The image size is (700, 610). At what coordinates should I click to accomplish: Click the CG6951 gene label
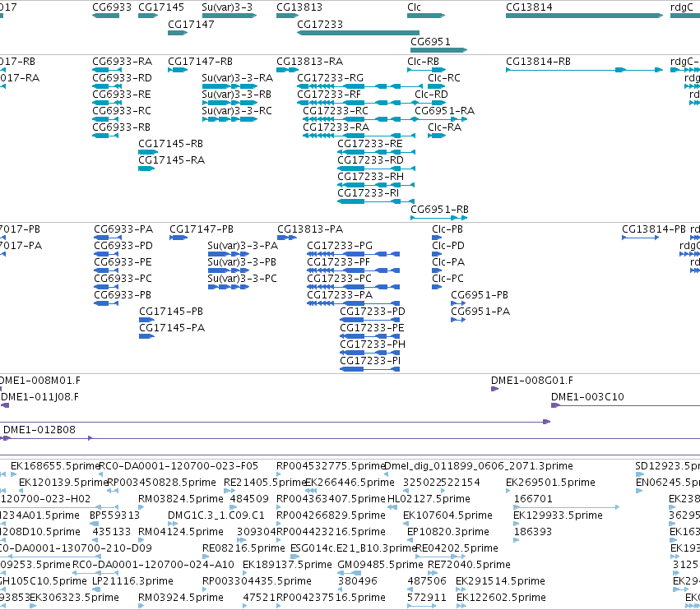tap(430, 41)
